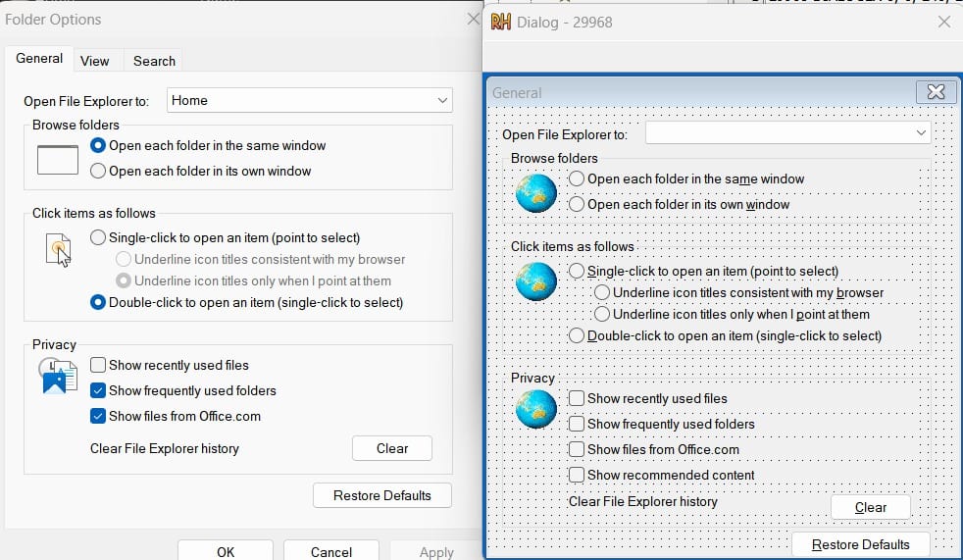963x560 pixels.
Task: Check Show recommended content in dialog preview
Action: pyautogui.click(x=577, y=475)
